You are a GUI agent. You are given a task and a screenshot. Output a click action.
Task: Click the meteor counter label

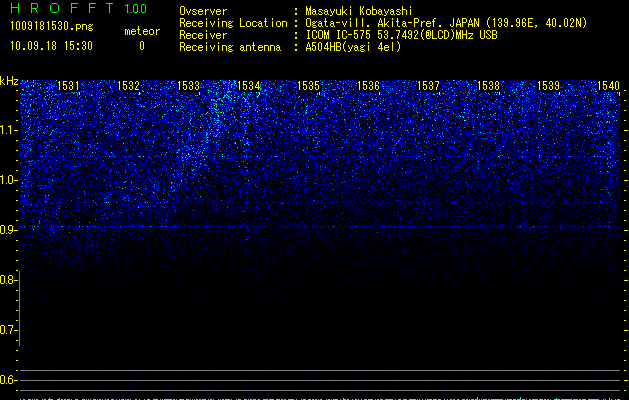click(x=142, y=31)
